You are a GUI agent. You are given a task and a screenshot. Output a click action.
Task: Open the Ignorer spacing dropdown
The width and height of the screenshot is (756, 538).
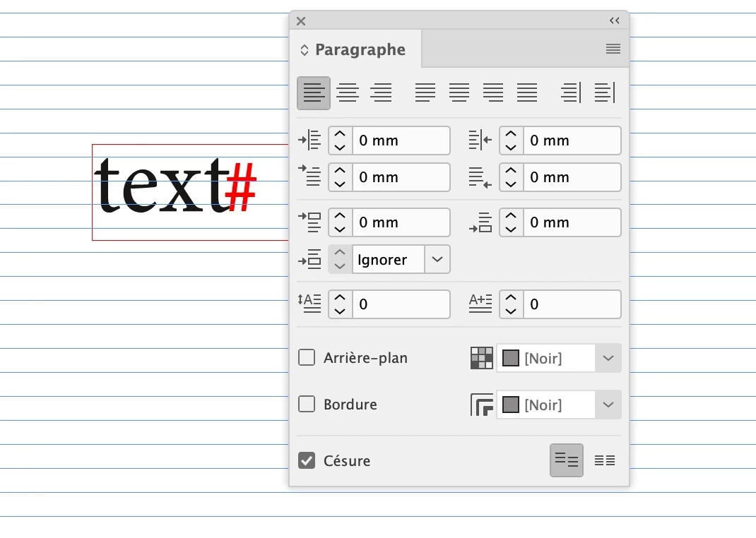(437, 259)
